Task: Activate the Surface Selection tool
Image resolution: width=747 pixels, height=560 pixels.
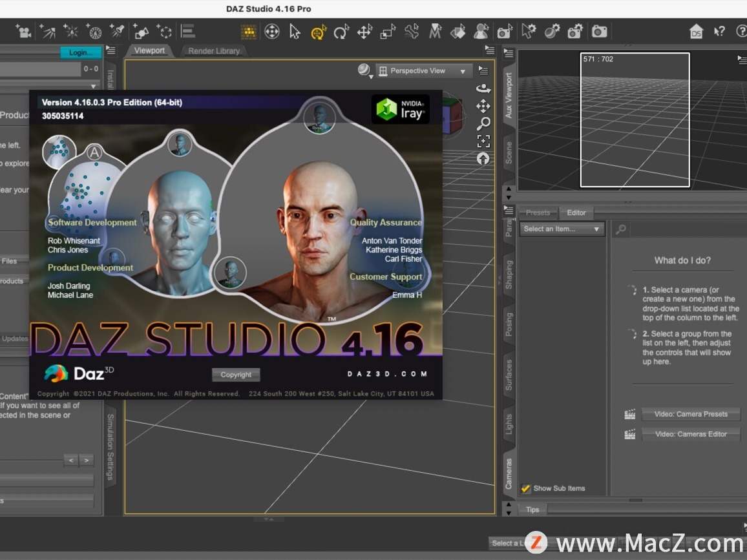Action: (458, 31)
